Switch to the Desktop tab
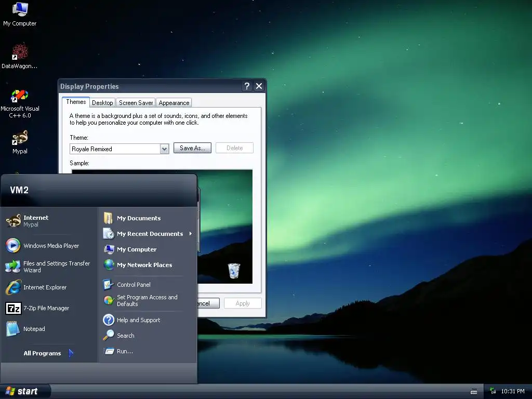Viewport: 532px width, 399px height. (x=102, y=103)
